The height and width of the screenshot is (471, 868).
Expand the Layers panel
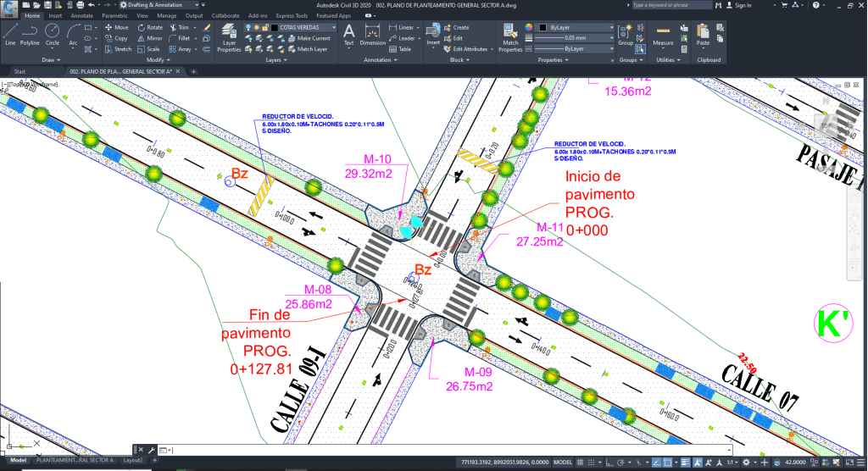coord(276,60)
